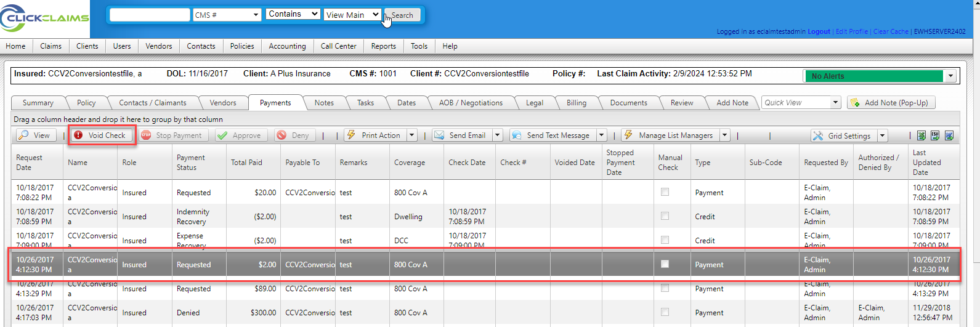
Task: Click the Send Text Message button
Action: pyautogui.click(x=553, y=135)
